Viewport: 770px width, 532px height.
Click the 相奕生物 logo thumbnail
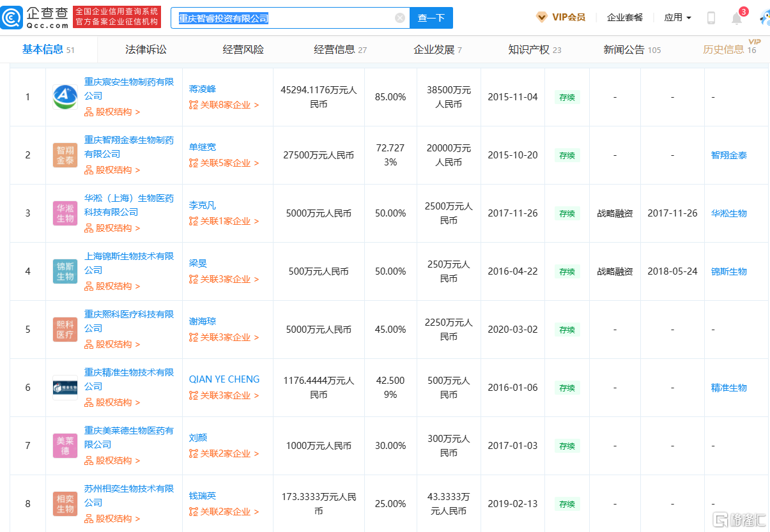pos(65,504)
